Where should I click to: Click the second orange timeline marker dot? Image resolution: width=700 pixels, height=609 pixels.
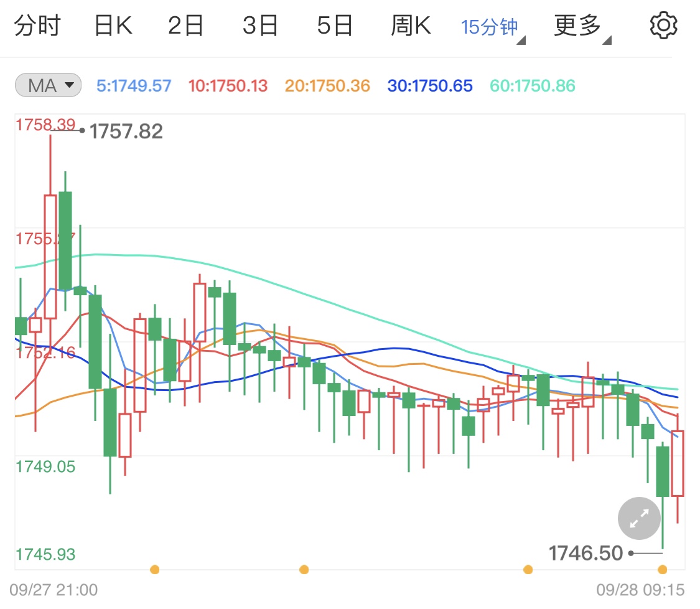[304, 569]
